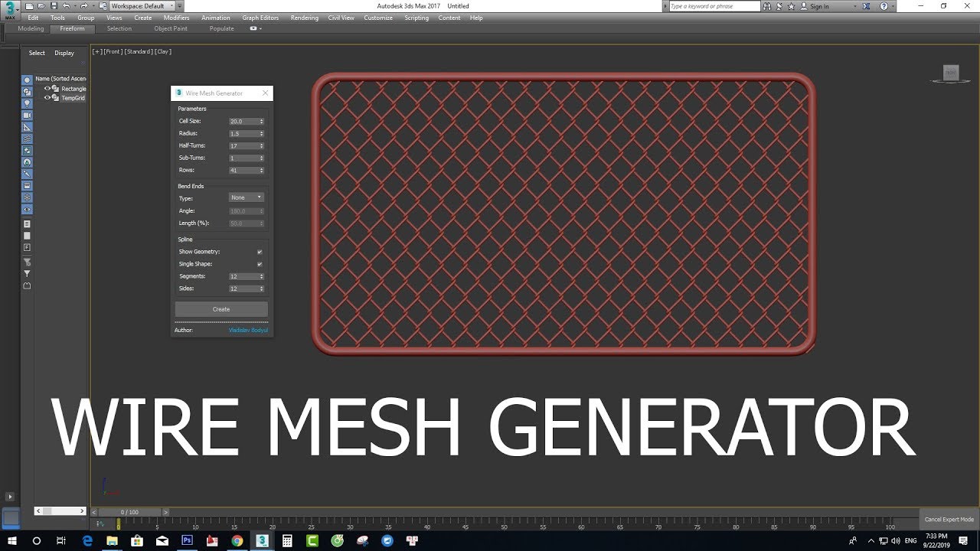The height and width of the screenshot is (551, 980).
Task: Toggle Display Helpers filter in scene explorer
Action: coord(27,127)
